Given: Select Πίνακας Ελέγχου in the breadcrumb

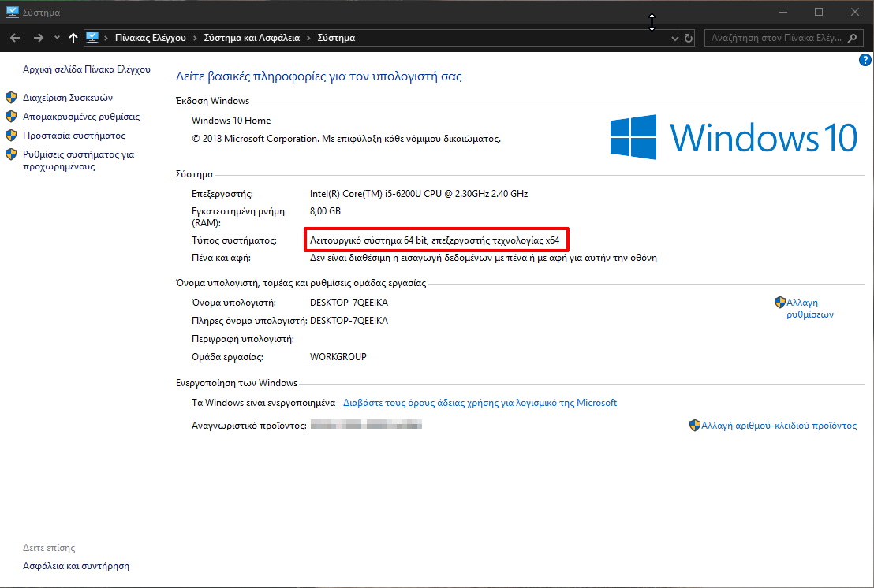Looking at the screenshot, I should (x=150, y=38).
